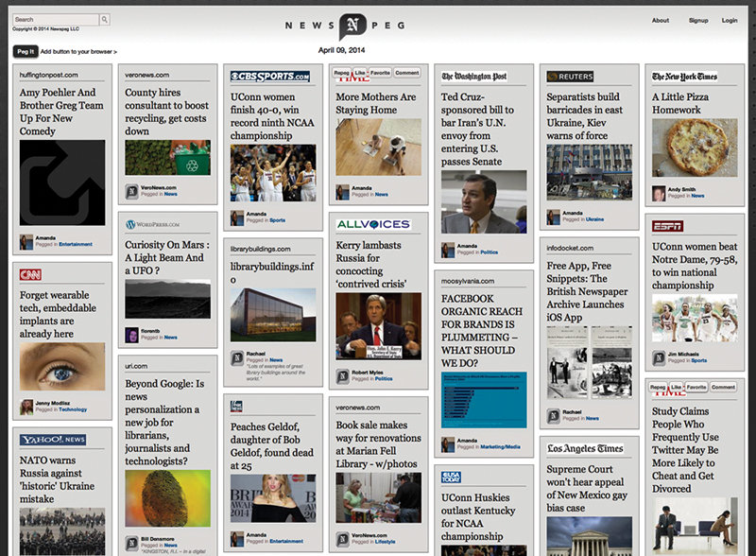756x556 pixels.
Task: Click Bill Densmore's avatar icon
Action: coord(131,543)
